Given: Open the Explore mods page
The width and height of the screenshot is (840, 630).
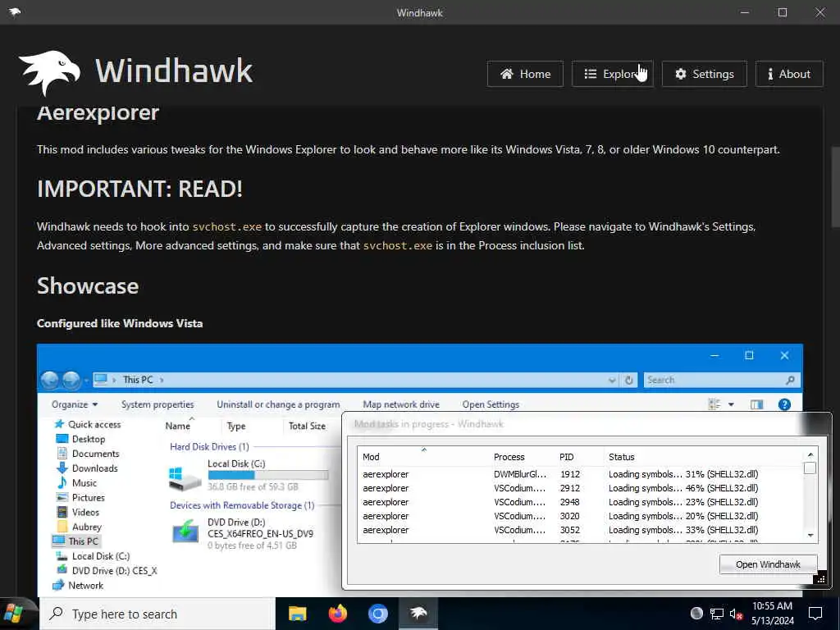Looking at the screenshot, I should (612, 74).
